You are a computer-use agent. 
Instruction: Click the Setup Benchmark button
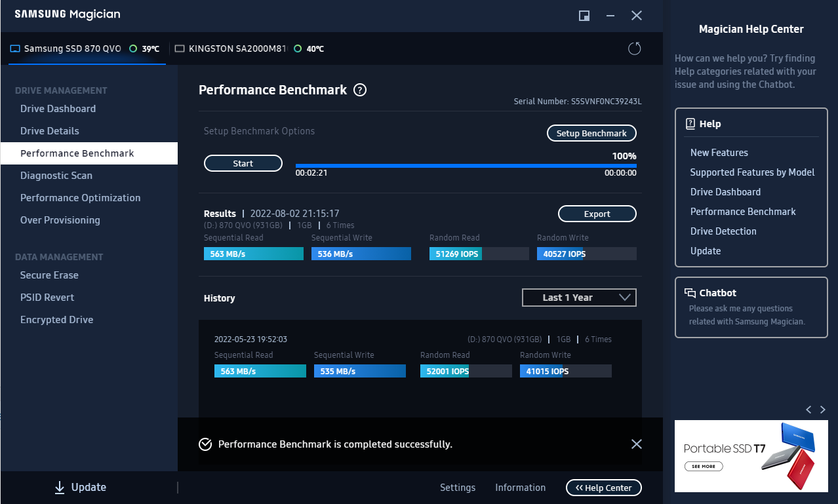pyautogui.click(x=591, y=133)
